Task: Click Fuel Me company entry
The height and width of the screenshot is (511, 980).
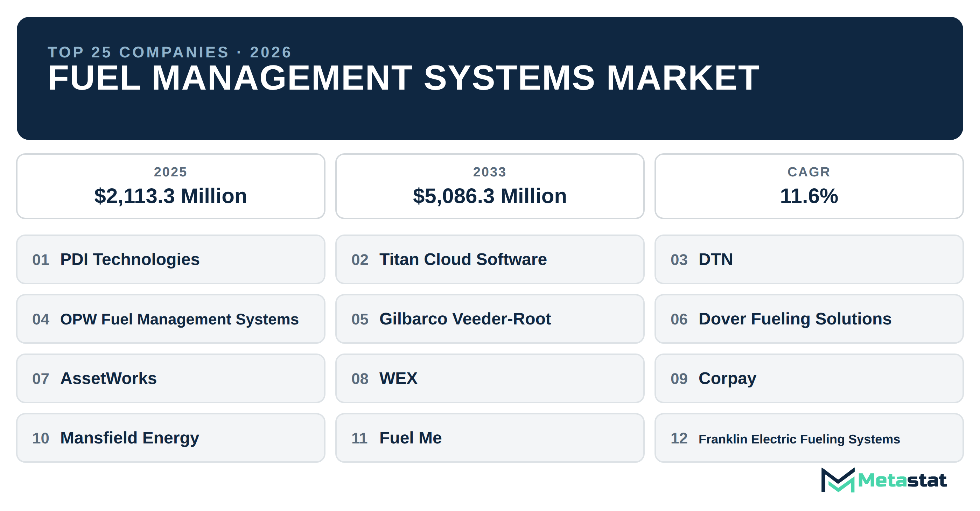Action: point(490,438)
